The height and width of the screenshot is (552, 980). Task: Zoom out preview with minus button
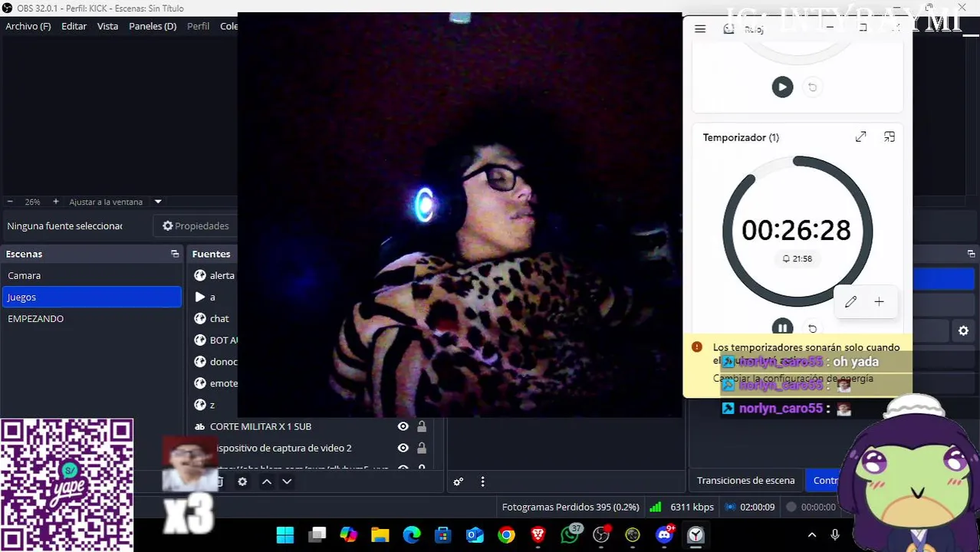10,202
